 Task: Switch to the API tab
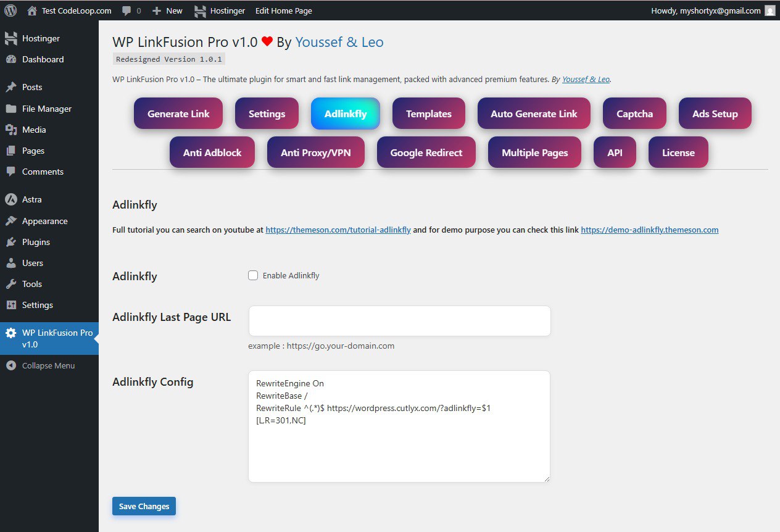click(615, 152)
